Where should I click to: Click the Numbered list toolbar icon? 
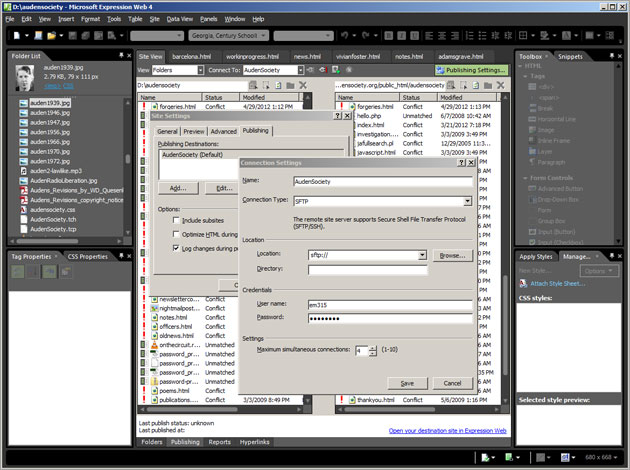470,36
